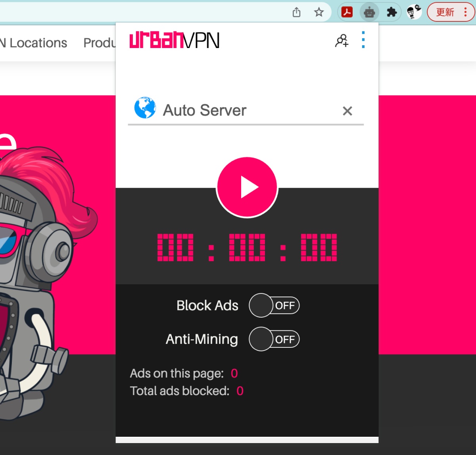
Task: Open the Produ… menu item on webpage
Action: tap(99, 43)
